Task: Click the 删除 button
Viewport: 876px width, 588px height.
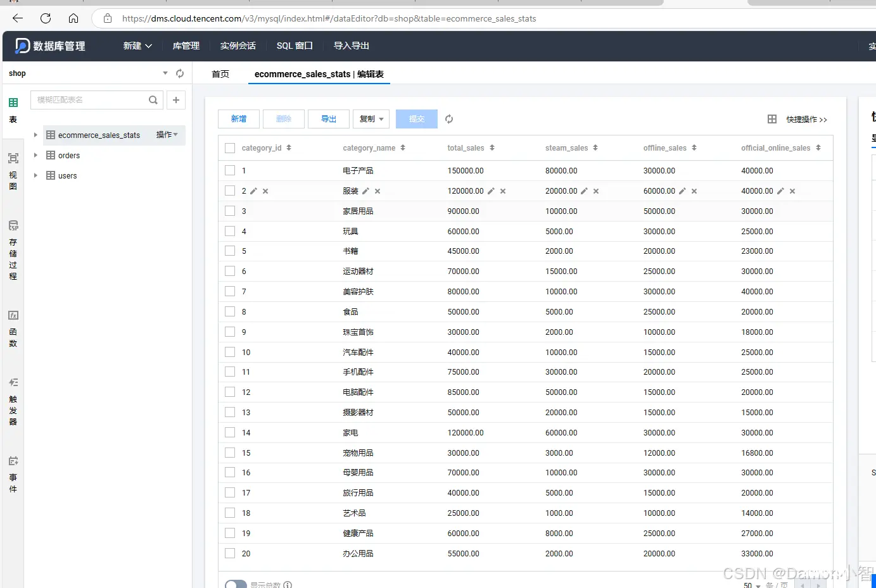Action: (x=284, y=119)
